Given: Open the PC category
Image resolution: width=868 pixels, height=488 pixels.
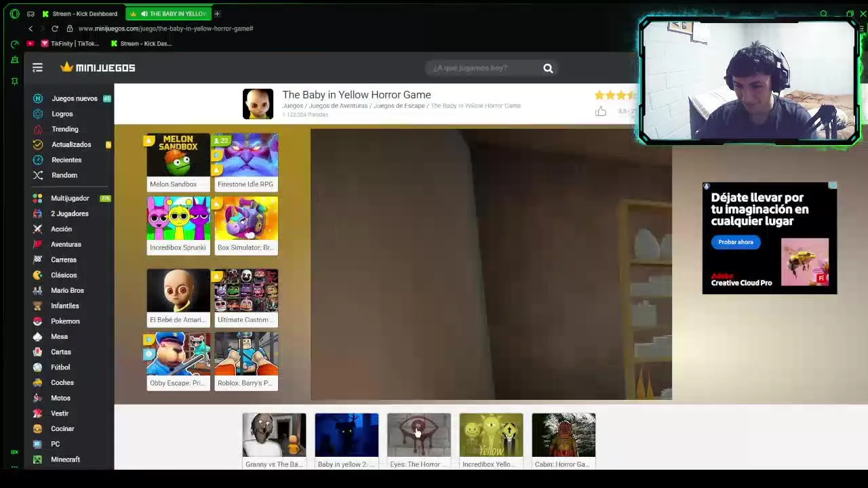Looking at the screenshot, I should point(55,444).
